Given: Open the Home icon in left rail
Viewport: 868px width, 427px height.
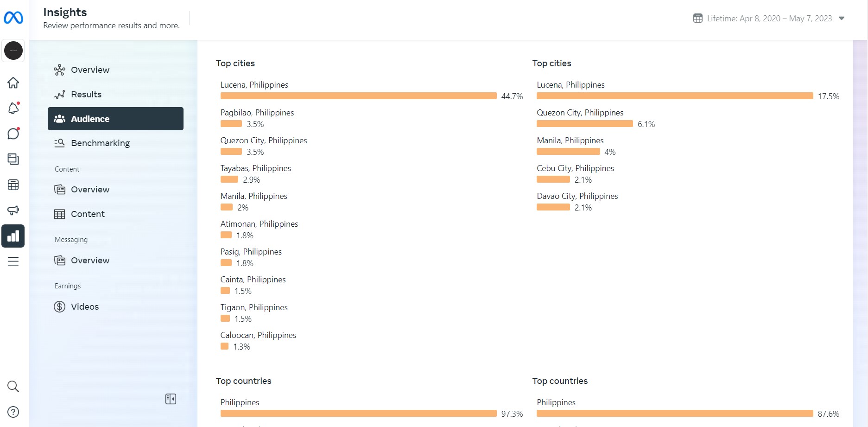Looking at the screenshot, I should click(13, 83).
